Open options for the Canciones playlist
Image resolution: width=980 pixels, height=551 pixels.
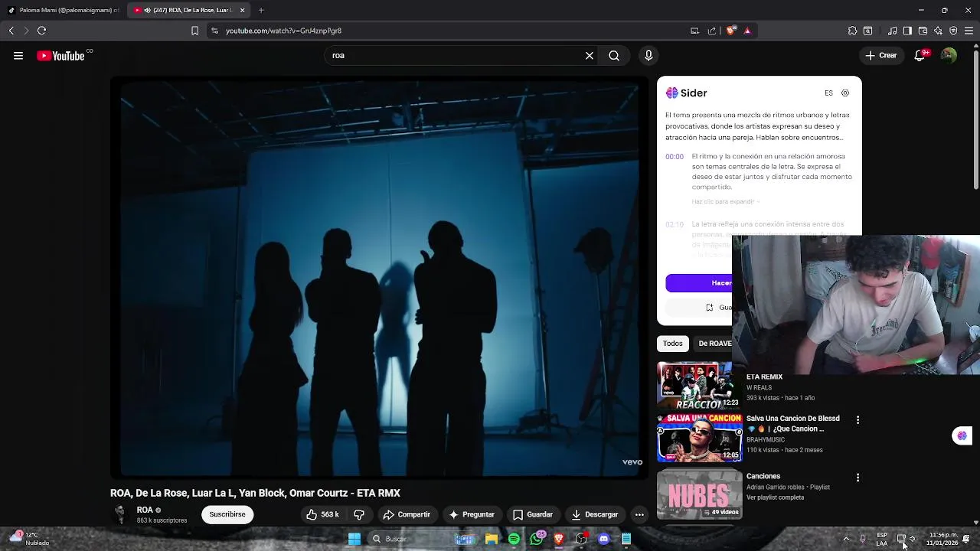857,478
